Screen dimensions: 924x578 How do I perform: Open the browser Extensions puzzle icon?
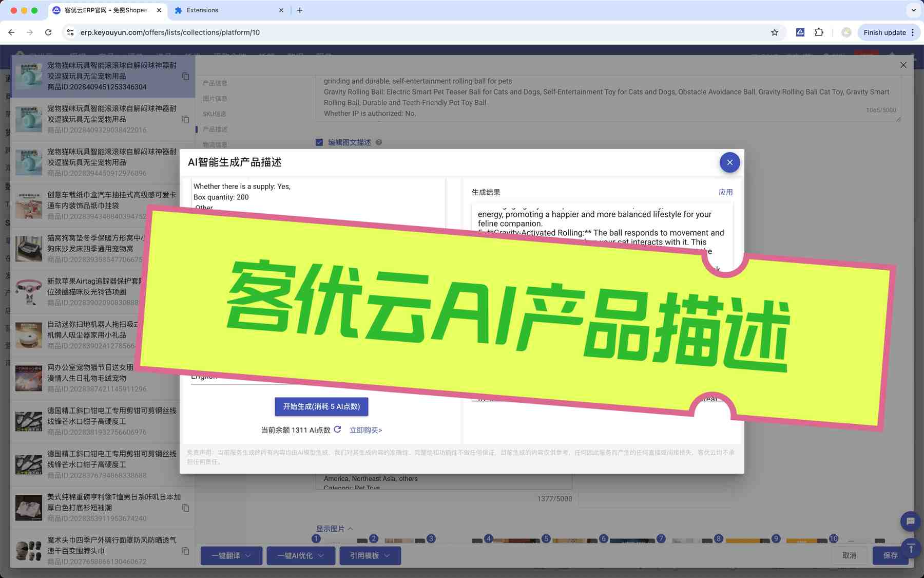click(819, 32)
